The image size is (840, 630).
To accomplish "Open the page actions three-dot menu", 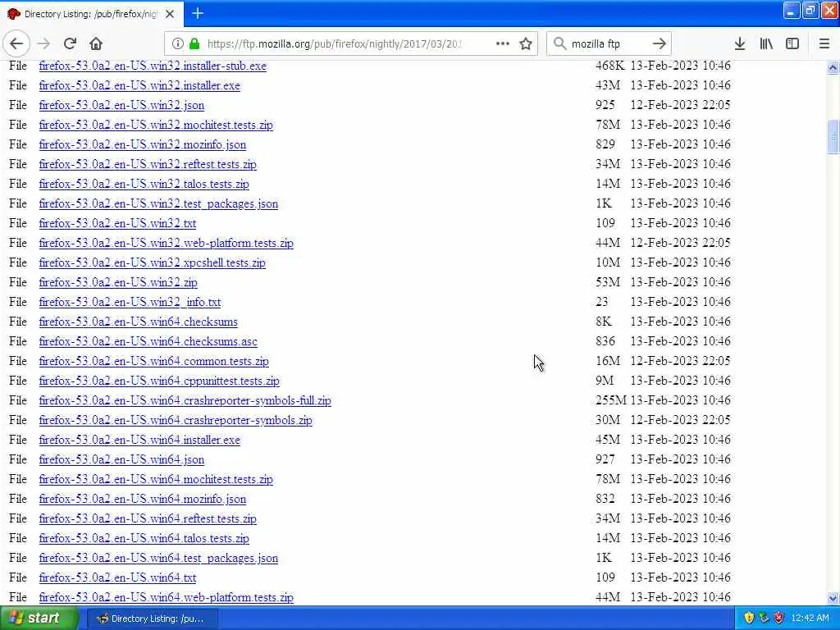I will (x=503, y=43).
